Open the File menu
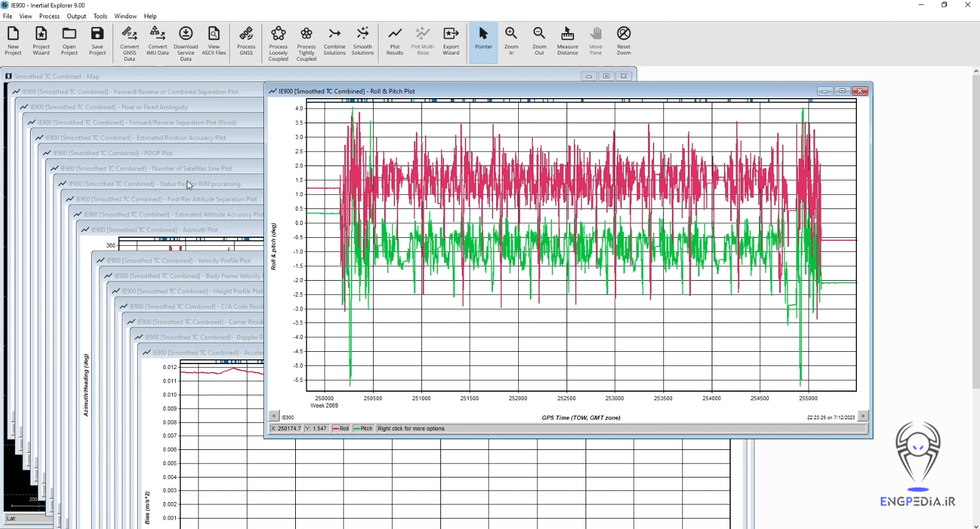 click(x=7, y=16)
